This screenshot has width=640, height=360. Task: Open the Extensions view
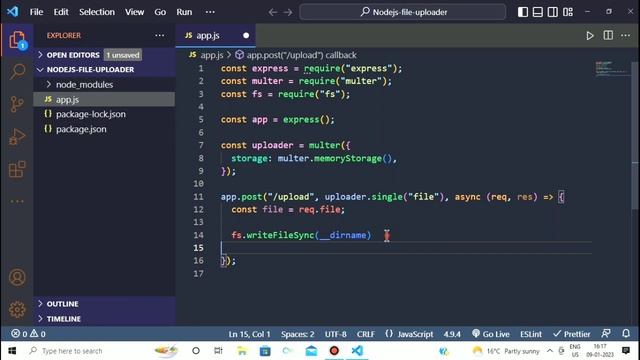[x=17, y=169]
